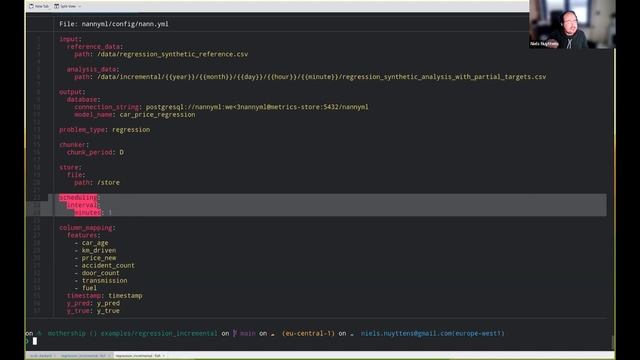The image size is (640, 360).
Task: Click the templated incremental analysis path value
Action: 321,77
